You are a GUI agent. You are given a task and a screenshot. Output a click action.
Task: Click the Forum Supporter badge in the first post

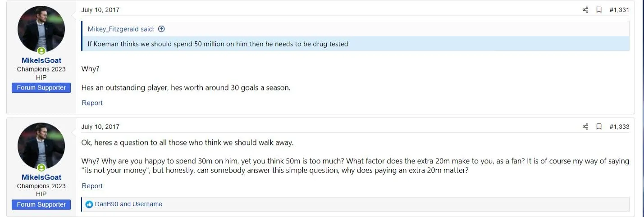point(41,88)
